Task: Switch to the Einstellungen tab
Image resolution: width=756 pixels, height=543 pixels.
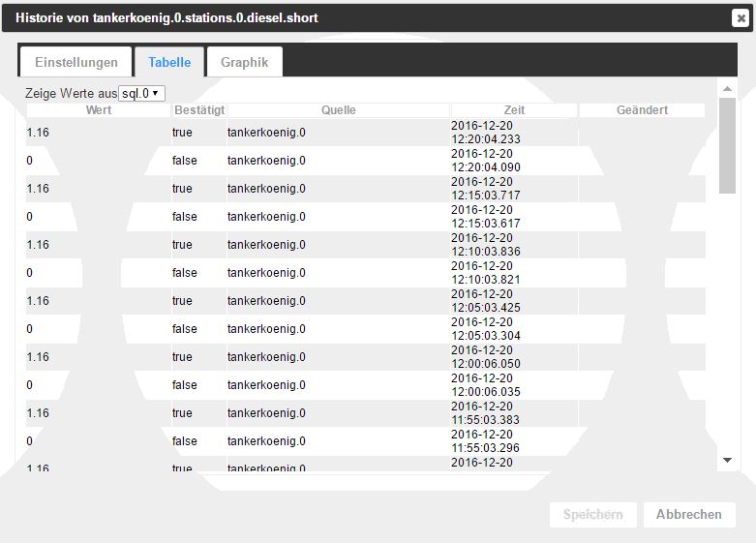Action: point(76,62)
